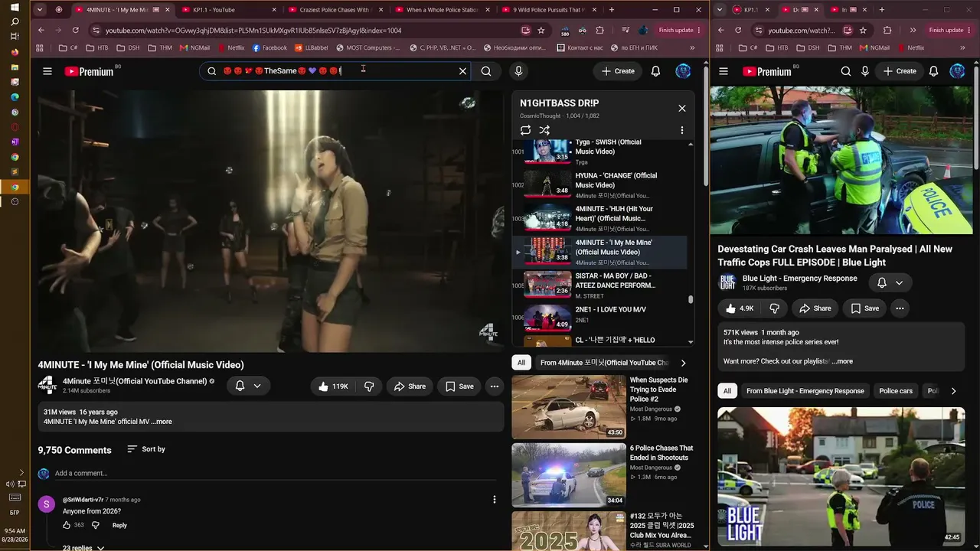Play HYUNA - 'CHANGE' playlist item

coord(600,185)
